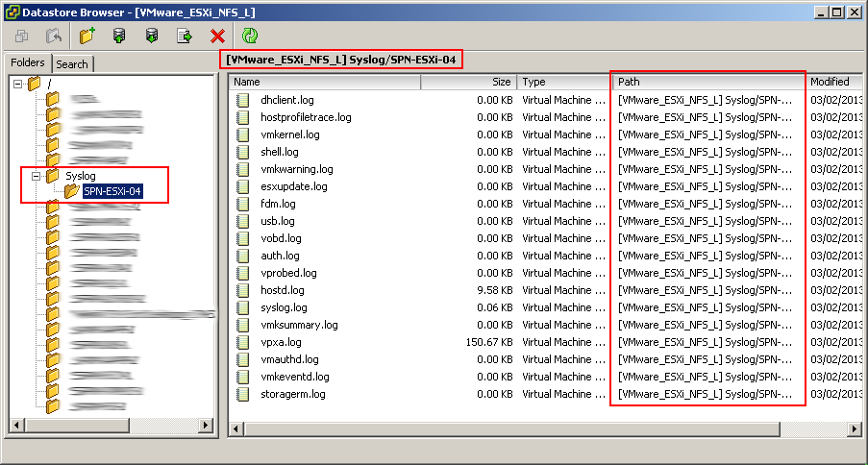
Task: Click the file list horizontal scrollbar thumb
Action: [x=512, y=428]
